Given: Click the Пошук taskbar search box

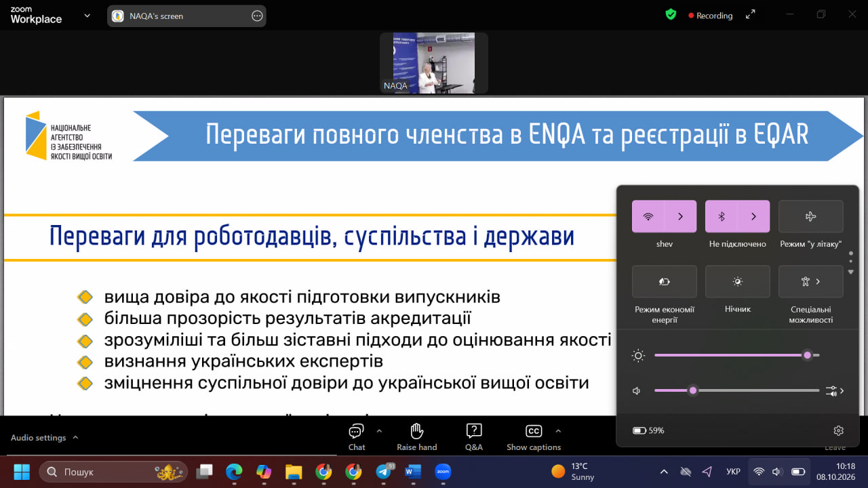Looking at the screenshot, I should coord(114,471).
